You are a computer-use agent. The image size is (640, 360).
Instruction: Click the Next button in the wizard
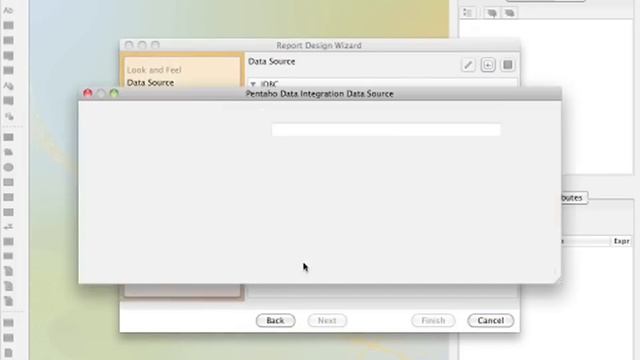(327, 320)
